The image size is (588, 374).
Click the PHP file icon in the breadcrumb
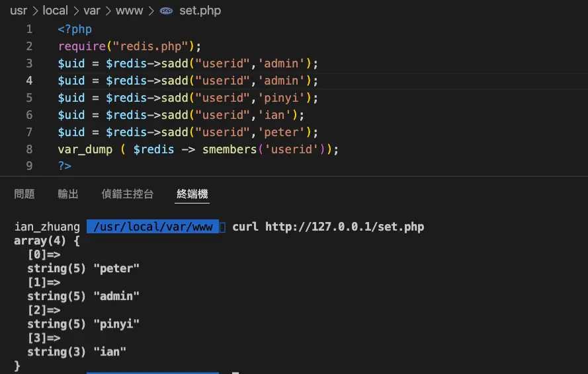[167, 11]
